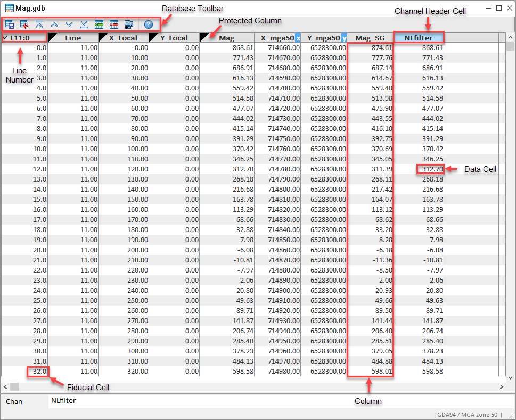Click the save database changes icon
516x420 pixels.
point(10,24)
